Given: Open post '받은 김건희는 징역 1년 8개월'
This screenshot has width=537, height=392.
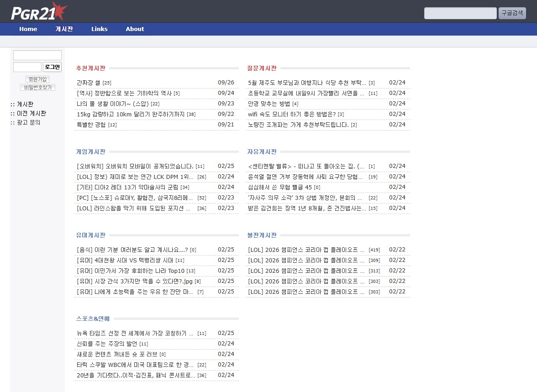Looking at the screenshot, I should click(307, 208).
